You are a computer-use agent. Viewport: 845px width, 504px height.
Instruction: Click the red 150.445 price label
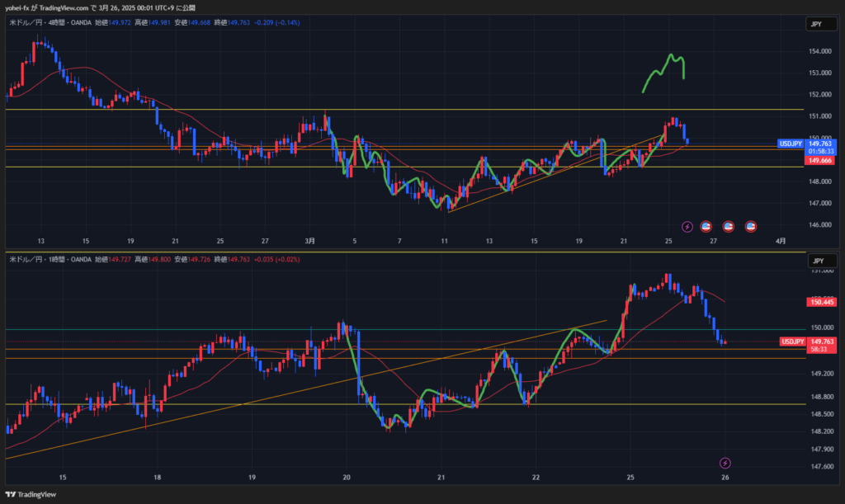pos(821,302)
